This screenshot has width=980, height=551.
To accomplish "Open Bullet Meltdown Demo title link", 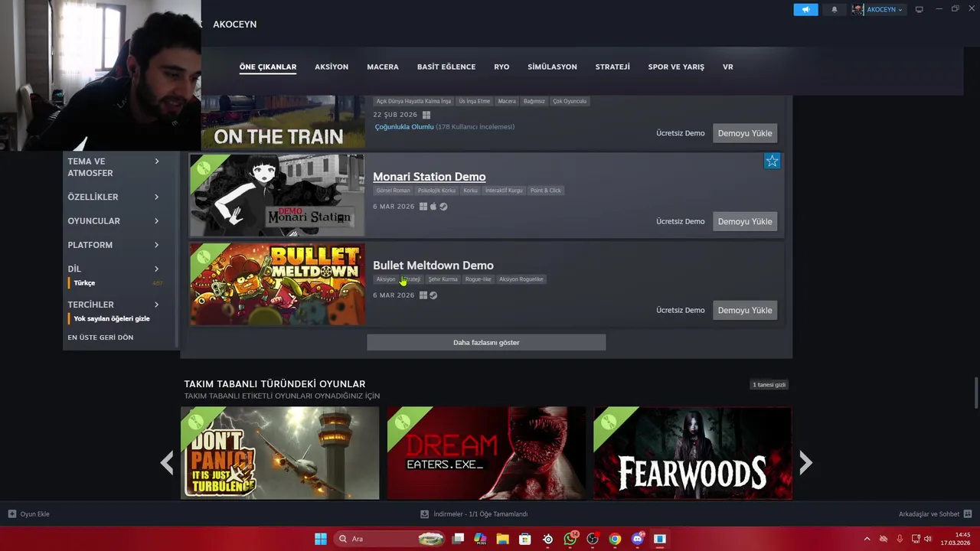I will coord(433,266).
